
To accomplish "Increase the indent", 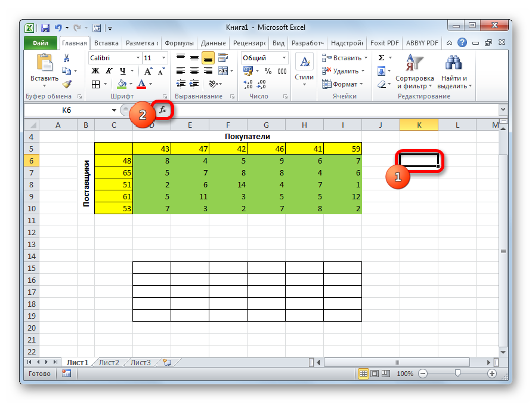I will coord(194,84).
